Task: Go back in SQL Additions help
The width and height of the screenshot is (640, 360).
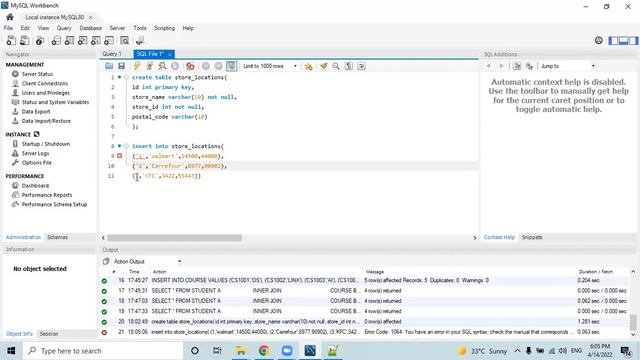Action: pos(489,66)
